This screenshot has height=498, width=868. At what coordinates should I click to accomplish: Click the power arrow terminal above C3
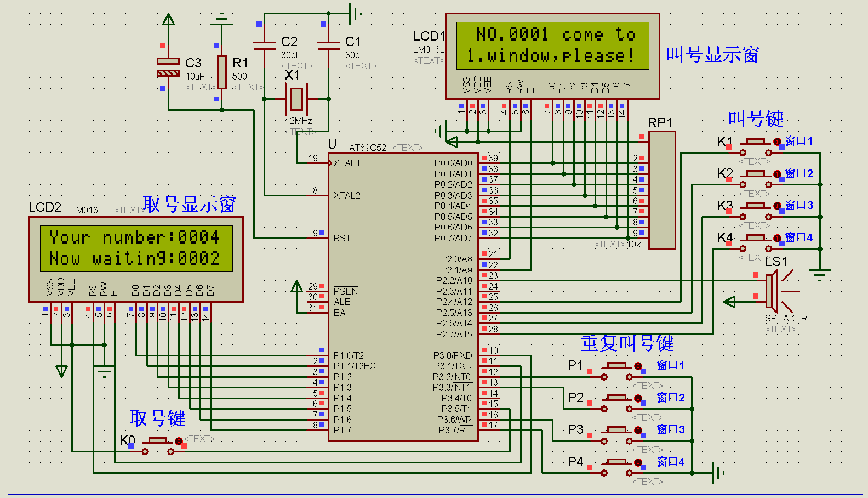click(x=168, y=20)
